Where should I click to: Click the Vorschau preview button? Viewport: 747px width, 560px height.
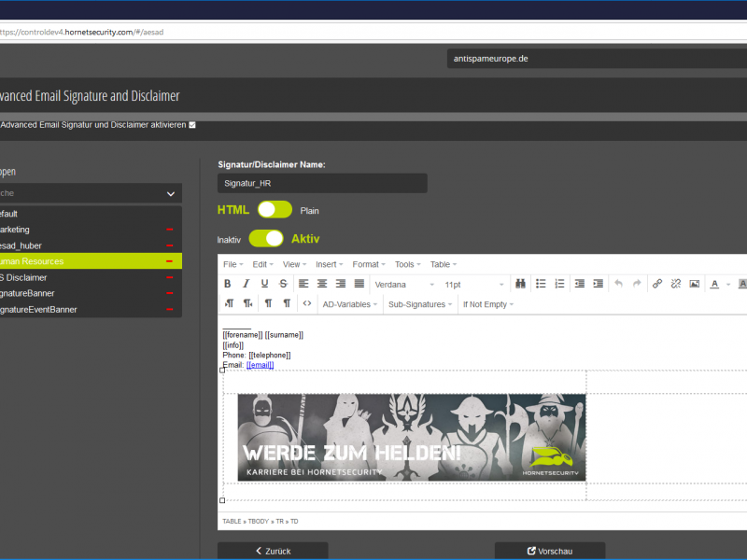[550, 551]
